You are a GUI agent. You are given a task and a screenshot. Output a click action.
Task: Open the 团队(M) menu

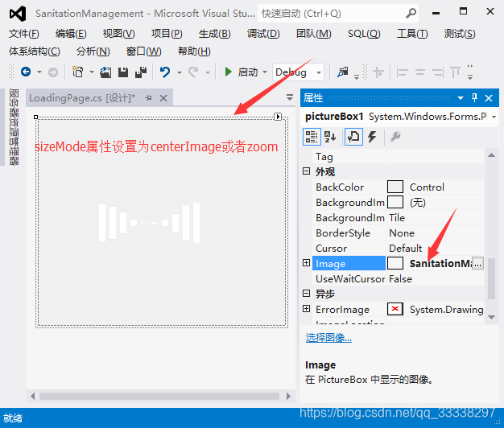[x=314, y=34]
